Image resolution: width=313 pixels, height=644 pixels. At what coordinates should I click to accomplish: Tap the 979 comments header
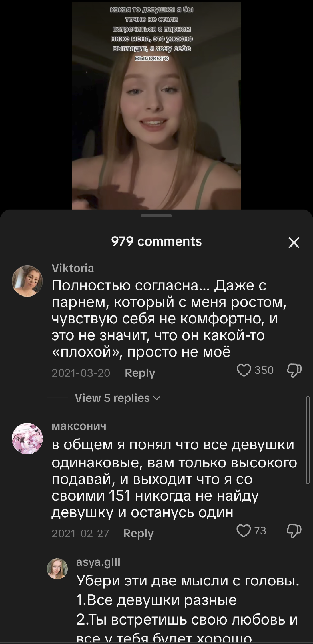pos(156,241)
